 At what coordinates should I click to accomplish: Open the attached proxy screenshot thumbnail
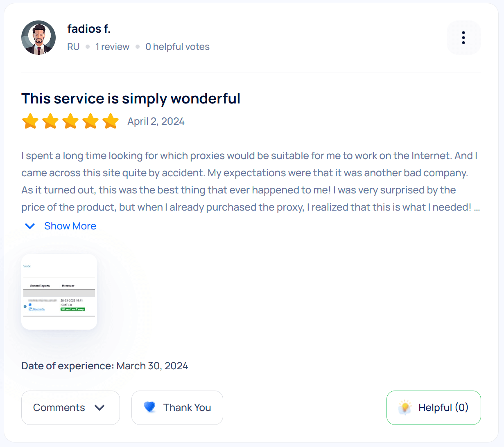(x=59, y=292)
